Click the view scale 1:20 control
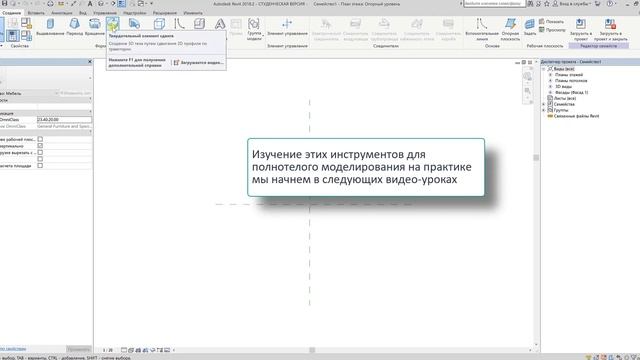The height and width of the screenshot is (360, 640). (108, 350)
